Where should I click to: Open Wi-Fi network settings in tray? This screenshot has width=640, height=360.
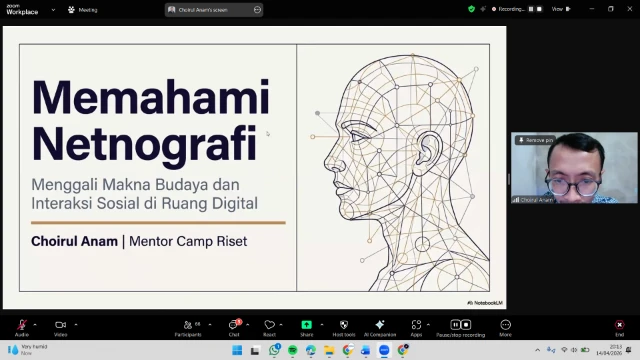(x=564, y=350)
